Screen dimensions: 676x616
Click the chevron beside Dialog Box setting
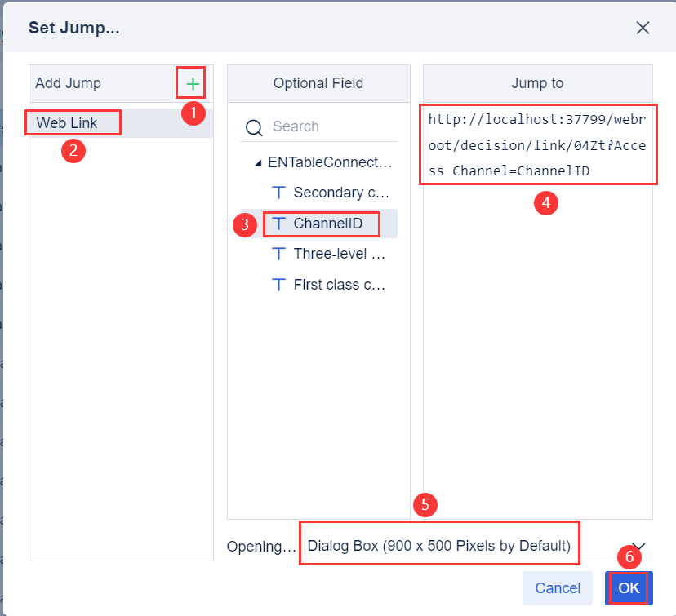point(639,547)
